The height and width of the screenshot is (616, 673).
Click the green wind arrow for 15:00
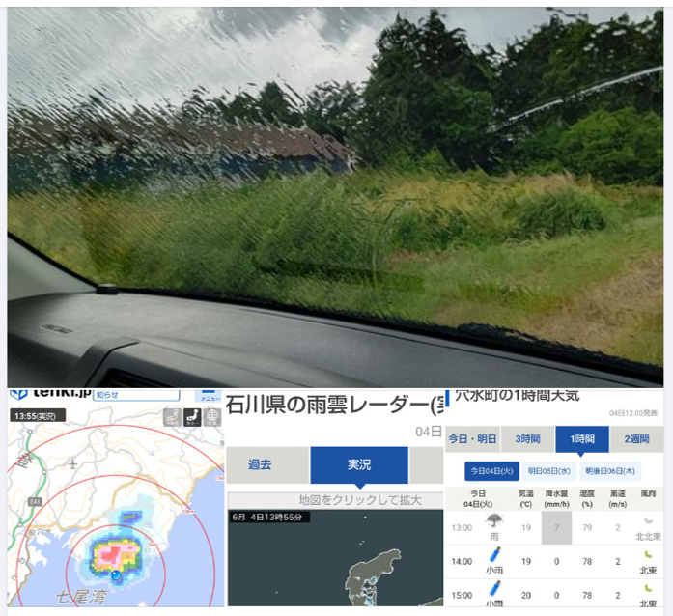click(x=648, y=589)
